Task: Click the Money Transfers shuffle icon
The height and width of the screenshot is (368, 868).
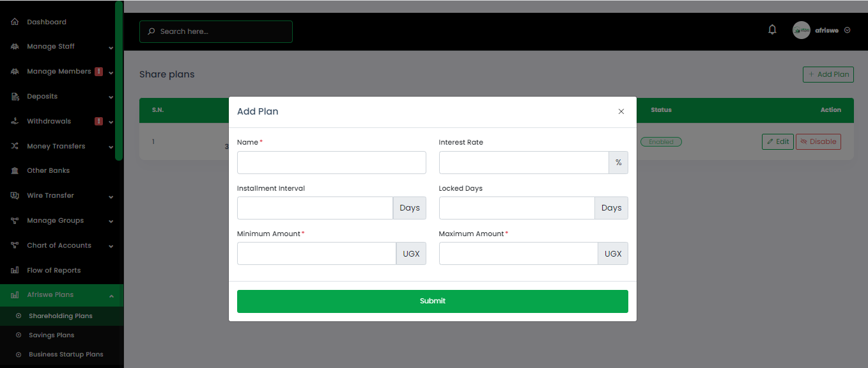Action: [15, 146]
